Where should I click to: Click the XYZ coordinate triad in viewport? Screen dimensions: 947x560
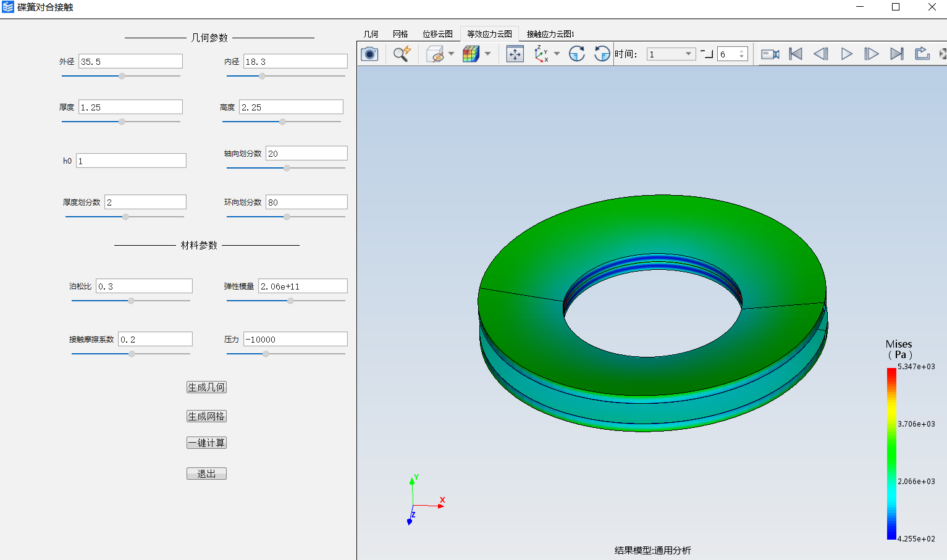[x=425, y=499]
